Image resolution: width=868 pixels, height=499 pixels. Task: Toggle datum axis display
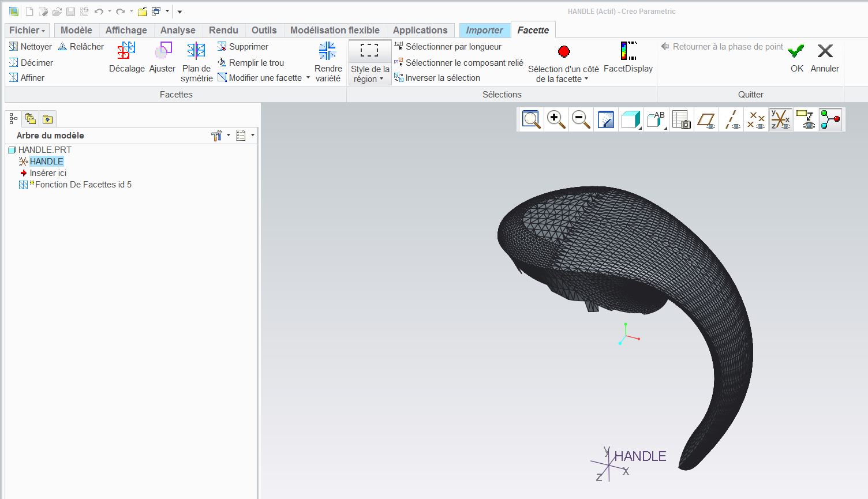pos(732,119)
